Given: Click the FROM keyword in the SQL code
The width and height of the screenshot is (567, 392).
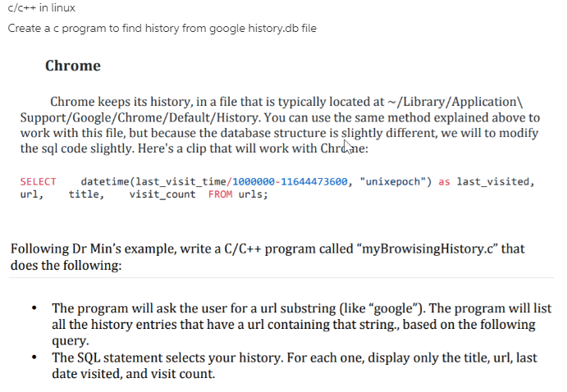Looking at the screenshot, I should [x=220, y=194].
